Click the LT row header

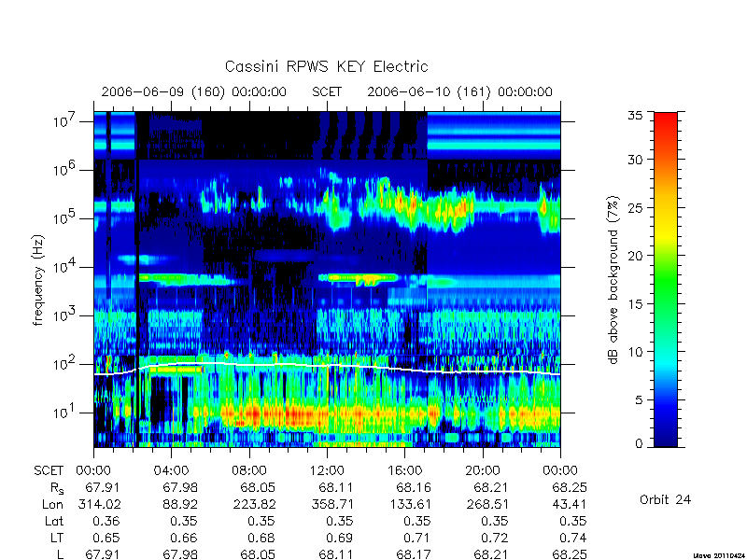point(57,538)
